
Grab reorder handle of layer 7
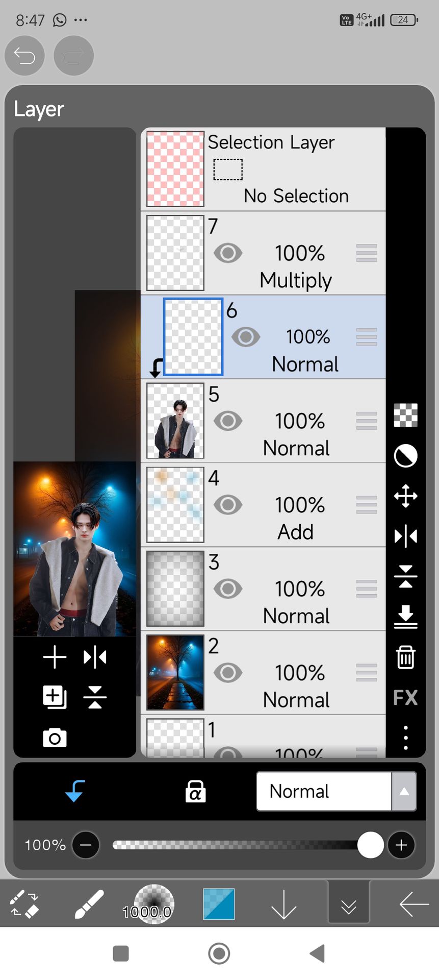[x=367, y=253]
